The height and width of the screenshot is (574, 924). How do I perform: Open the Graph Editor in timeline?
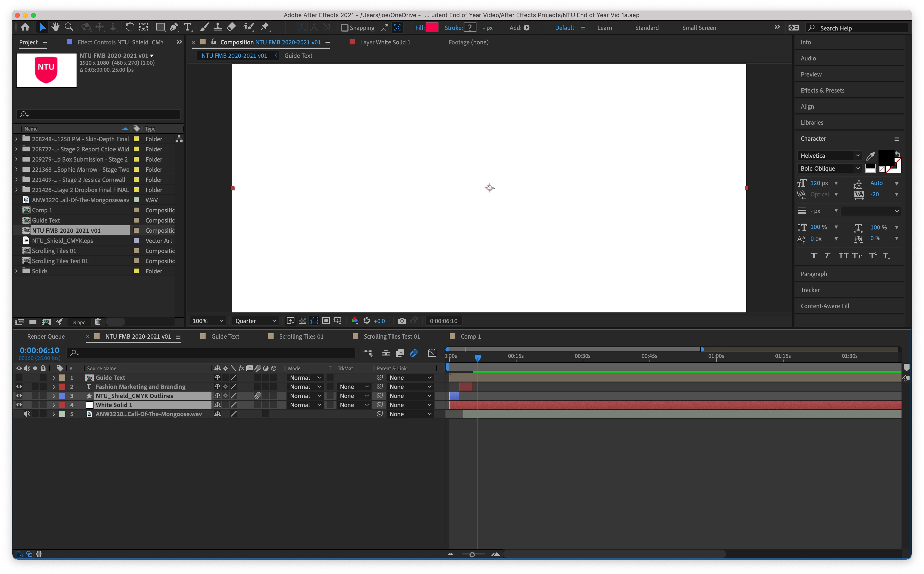432,353
